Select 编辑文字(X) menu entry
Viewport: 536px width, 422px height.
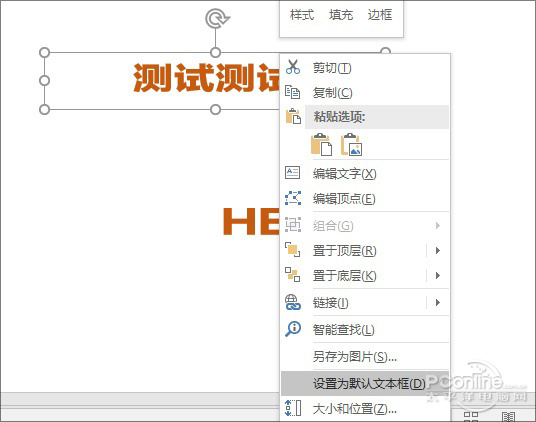[x=364, y=174]
